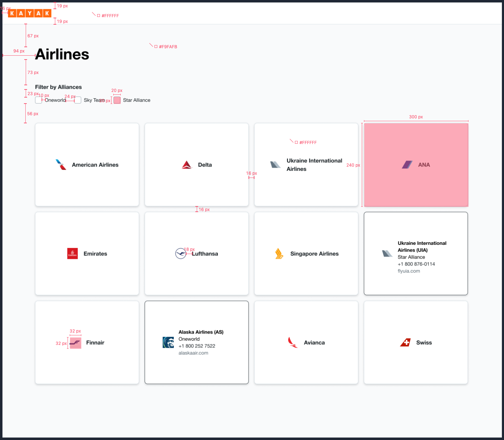Click the Star Alliance checkbox label text

tap(137, 100)
